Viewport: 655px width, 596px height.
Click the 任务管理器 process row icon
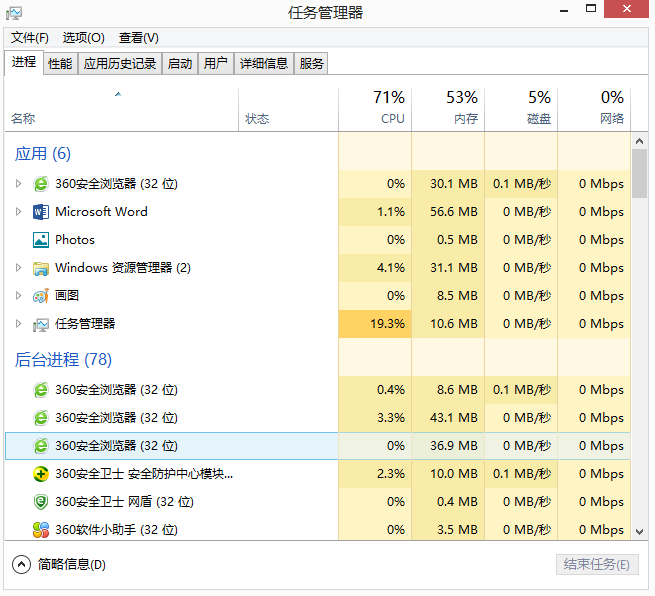point(41,324)
